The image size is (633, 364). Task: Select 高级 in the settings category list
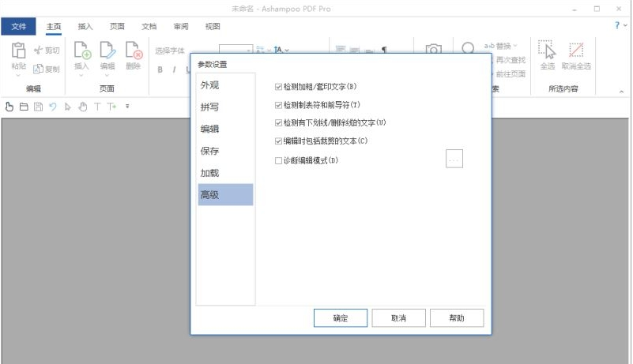[225, 194]
